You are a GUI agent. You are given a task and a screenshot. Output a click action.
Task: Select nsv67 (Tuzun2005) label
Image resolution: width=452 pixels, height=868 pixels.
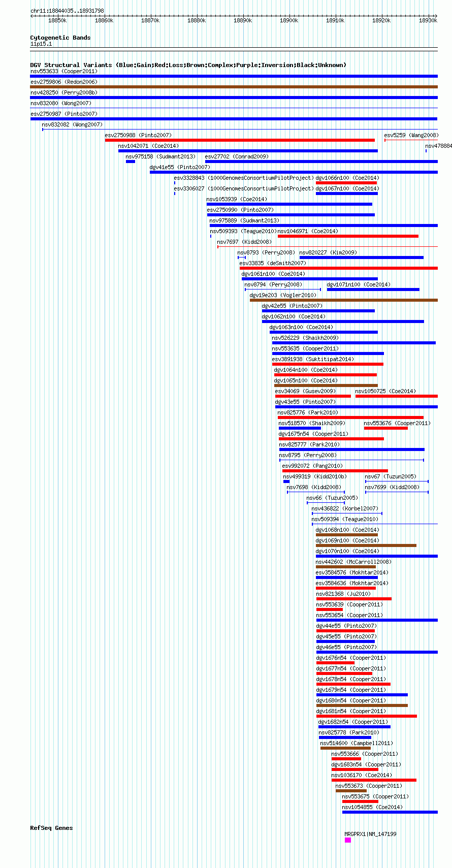tap(391, 476)
